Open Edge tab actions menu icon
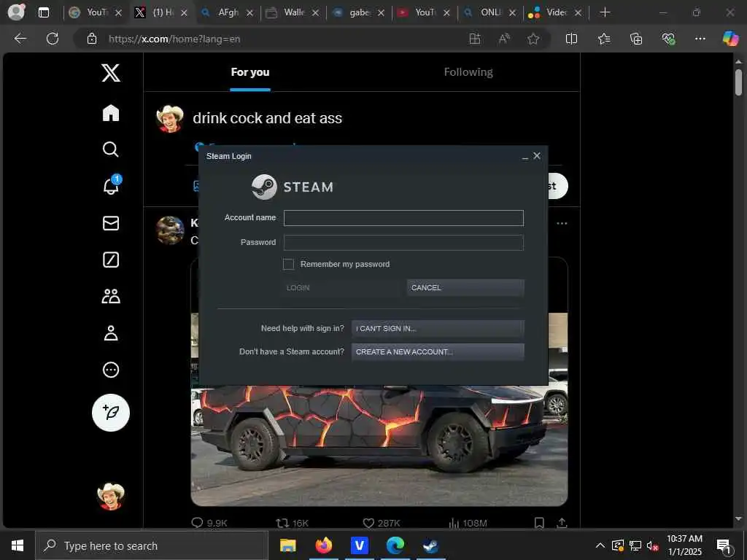 (x=43, y=12)
